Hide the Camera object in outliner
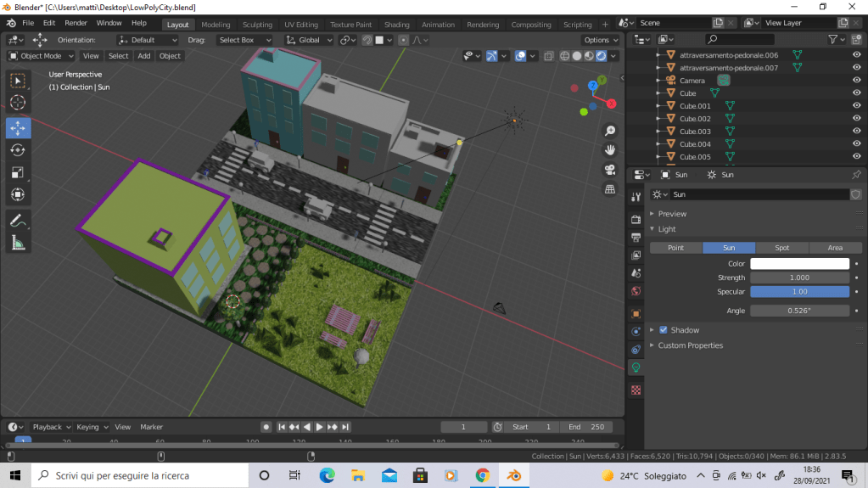 856,81
